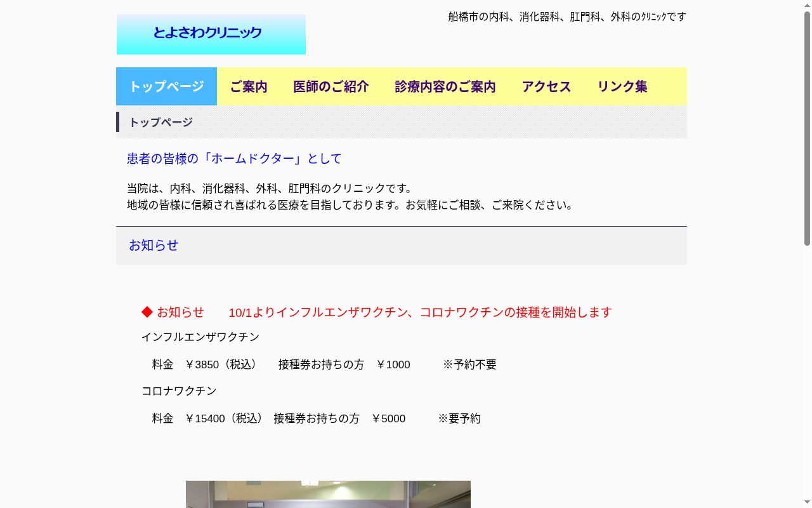Click the red 10/1 vaccine announcement text
Viewport: 812px width, 508px height.
coord(420,312)
